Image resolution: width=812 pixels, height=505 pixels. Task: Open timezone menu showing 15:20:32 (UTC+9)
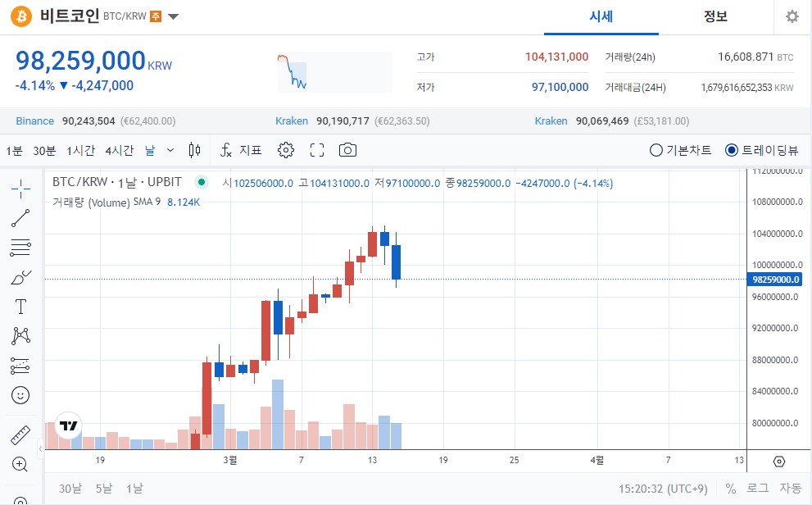pyautogui.click(x=663, y=489)
